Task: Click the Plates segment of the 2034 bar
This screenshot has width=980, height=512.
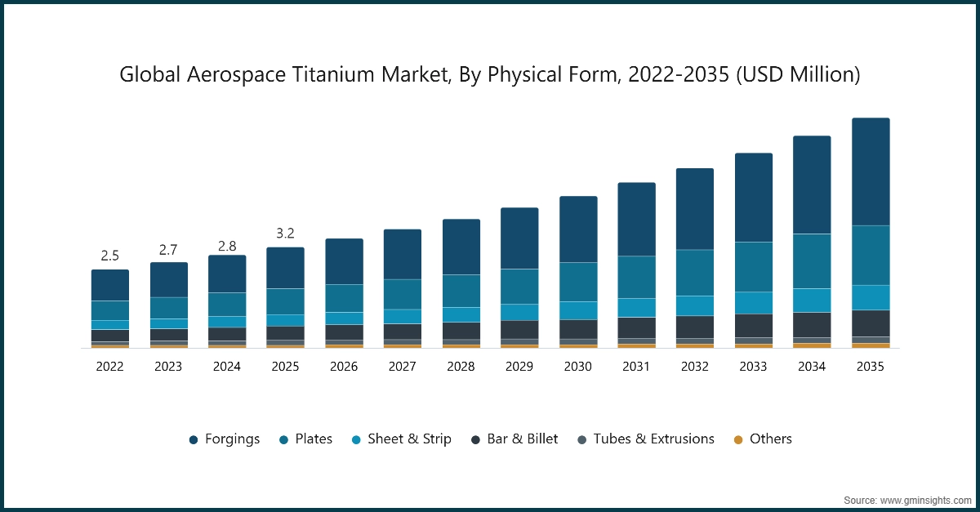Action: tap(812, 261)
